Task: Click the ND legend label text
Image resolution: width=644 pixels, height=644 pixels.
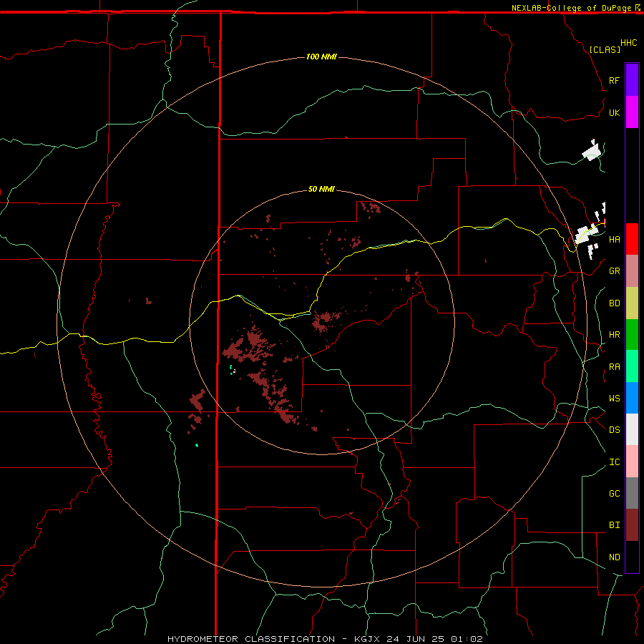Action: [614, 557]
